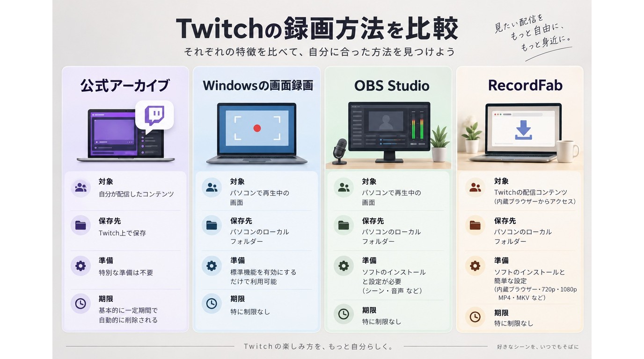Image resolution: width=644 pixels, height=359 pixels.
Task: Select the text 基本的に一定期間で自動的に削除される
Action: click(x=128, y=315)
